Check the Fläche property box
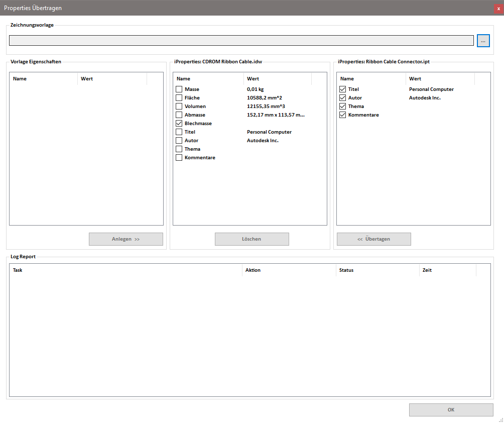Image resolution: width=504 pixels, height=423 pixels. 179,98
